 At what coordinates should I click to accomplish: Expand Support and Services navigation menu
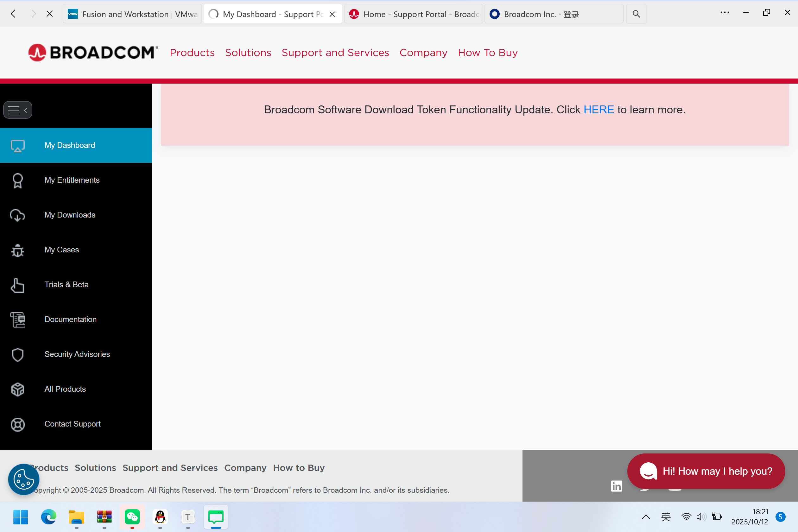335,53
